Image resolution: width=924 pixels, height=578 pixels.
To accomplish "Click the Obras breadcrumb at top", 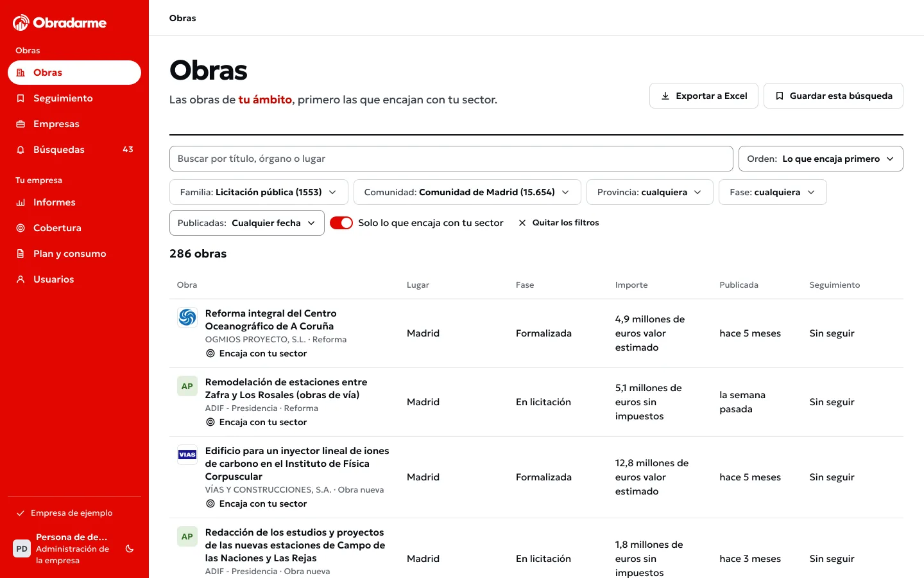I will [183, 18].
